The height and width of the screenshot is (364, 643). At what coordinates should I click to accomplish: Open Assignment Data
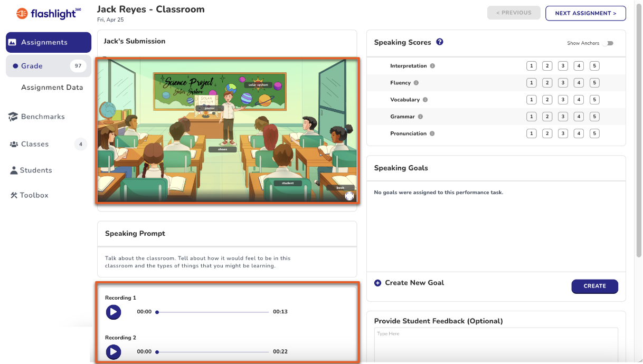52,88
